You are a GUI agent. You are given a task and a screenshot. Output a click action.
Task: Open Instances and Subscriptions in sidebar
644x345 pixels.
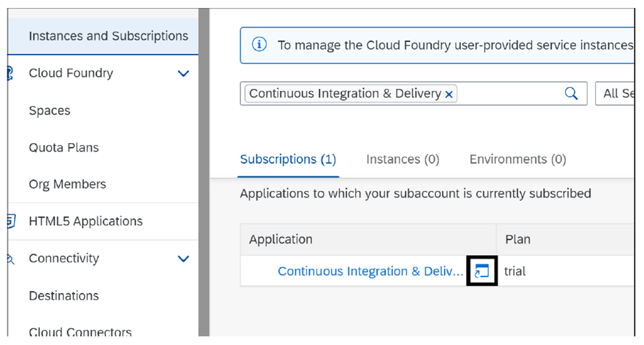pyautogui.click(x=108, y=36)
